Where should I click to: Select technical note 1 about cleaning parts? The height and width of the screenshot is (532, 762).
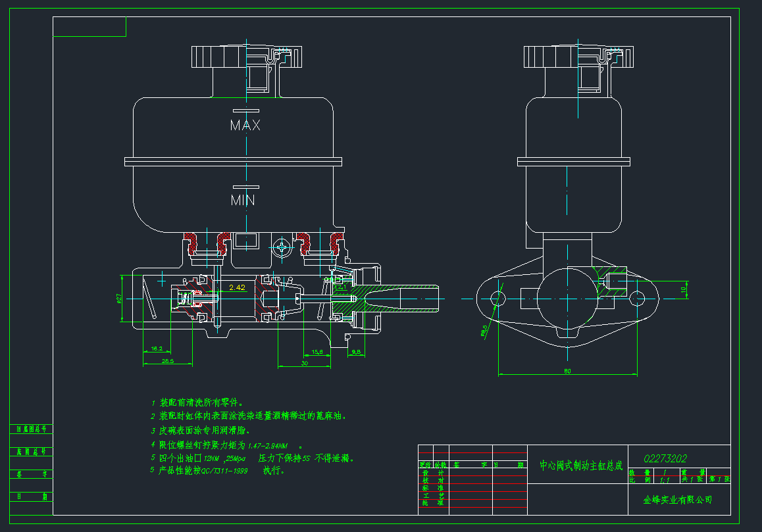(x=197, y=402)
